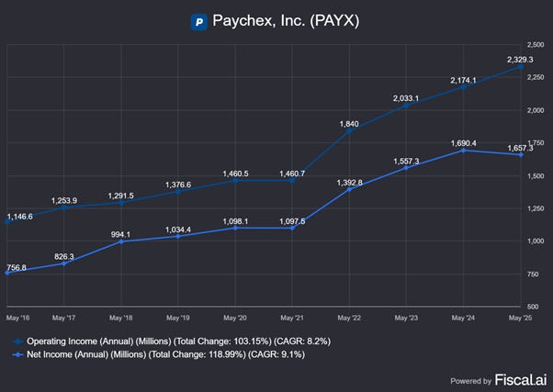Click the 1,376.6 operating income data label
This screenshot has height=392, width=553.
[178, 185]
